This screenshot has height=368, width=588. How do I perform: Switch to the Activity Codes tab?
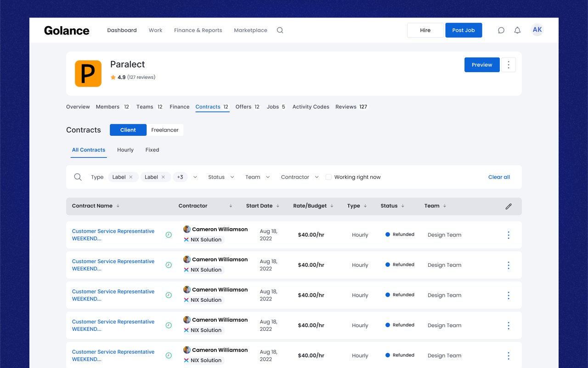tap(311, 107)
